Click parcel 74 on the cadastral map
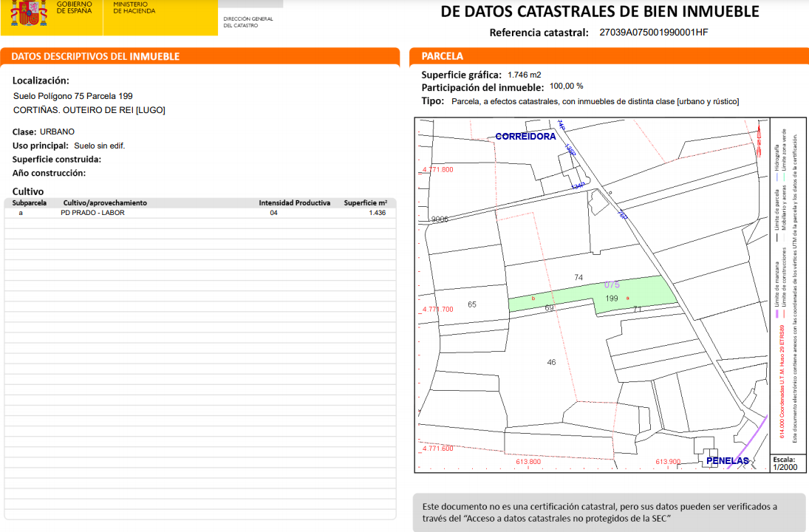This screenshot has width=809, height=532. [578, 278]
